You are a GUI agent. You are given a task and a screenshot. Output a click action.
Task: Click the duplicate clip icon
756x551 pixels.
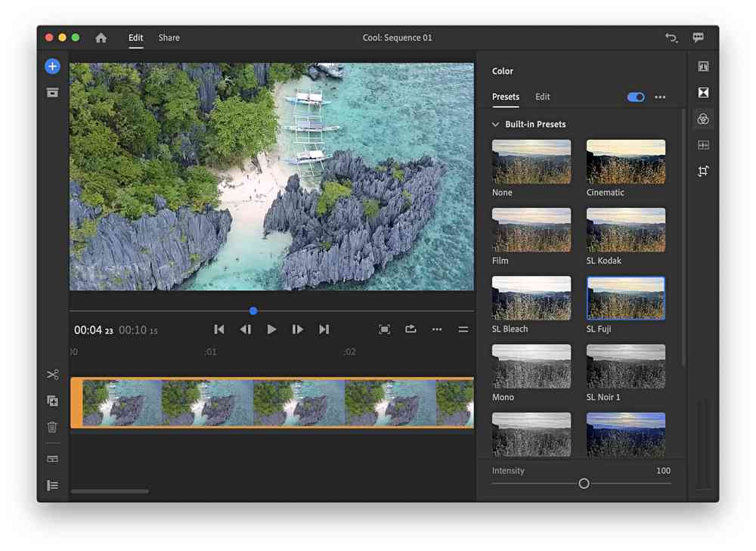pyautogui.click(x=53, y=401)
